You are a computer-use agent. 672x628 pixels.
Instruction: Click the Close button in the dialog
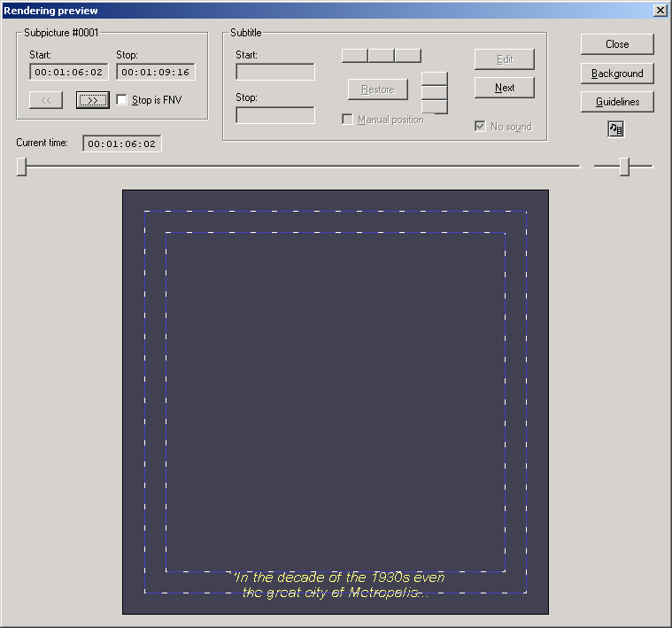point(617,44)
